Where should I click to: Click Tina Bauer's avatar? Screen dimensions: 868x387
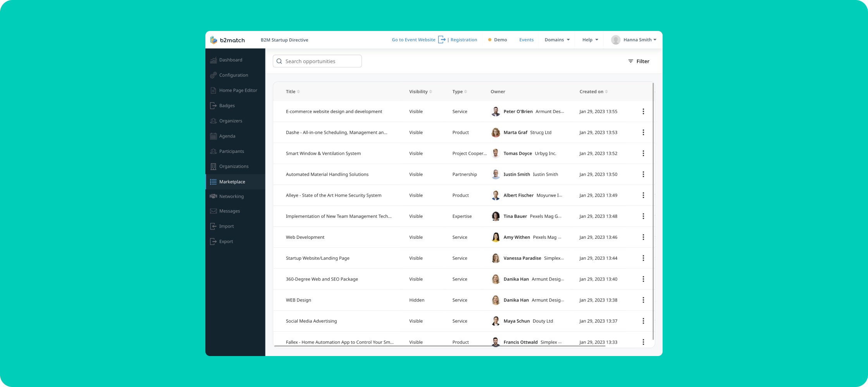pyautogui.click(x=496, y=216)
